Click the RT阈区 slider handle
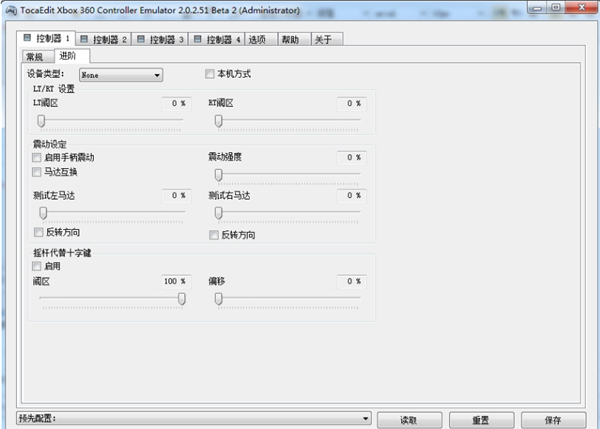Viewport: 600px width, 429px height. [218, 121]
